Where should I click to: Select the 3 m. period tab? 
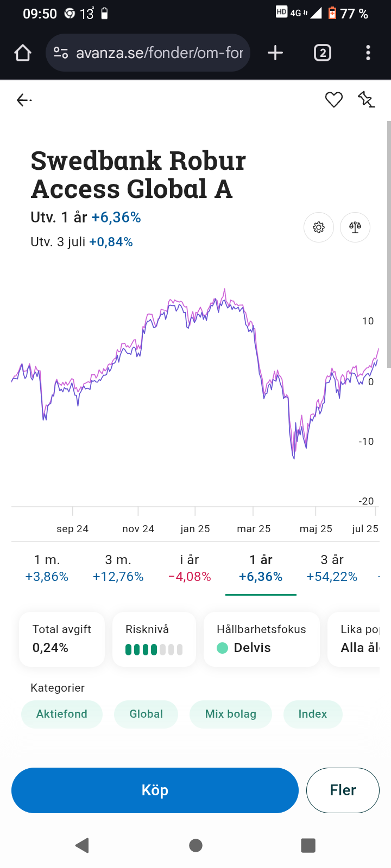point(118,568)
